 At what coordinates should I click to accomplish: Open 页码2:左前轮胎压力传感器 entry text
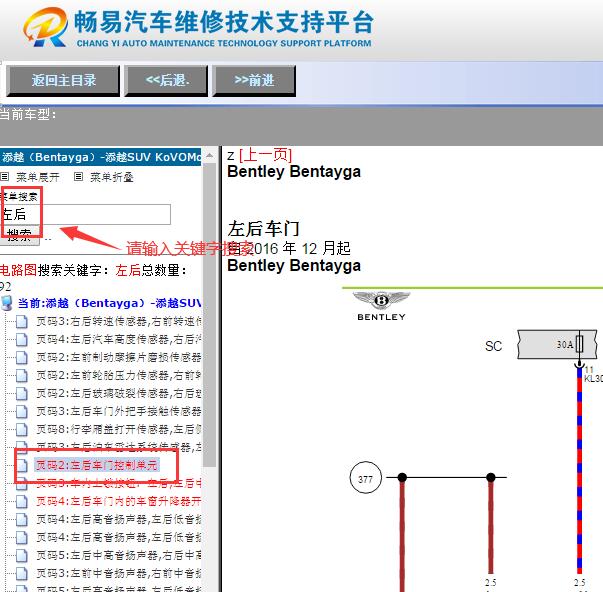(118, 375)
